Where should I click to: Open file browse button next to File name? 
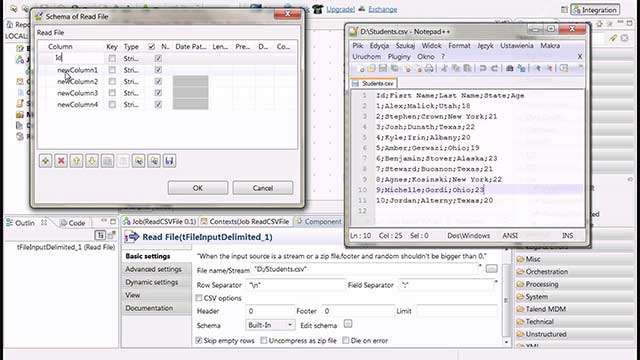[491, 269]
